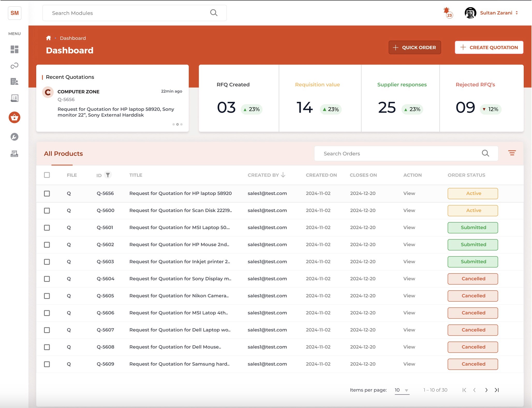Tick the select-all checkbox in table header
The height and width of the screenshot is (408, 532).
(x=47, y=175)
